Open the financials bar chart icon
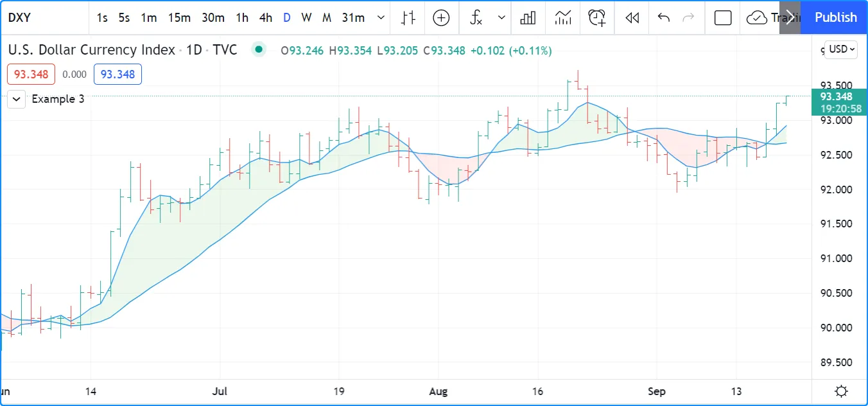Image resolution: width=868 pixels, height=406 pixels. click(x=528, y=18)
